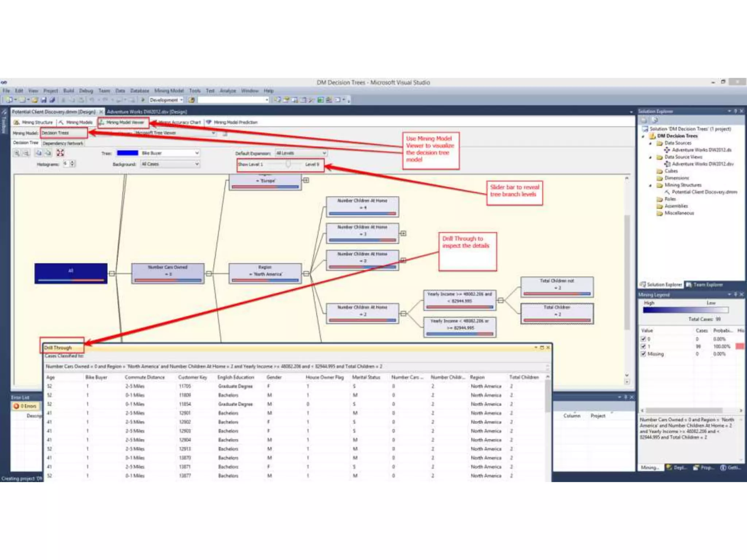Collapse the Mining Structures folder arrow
This screenshot has height=560, width=747.
point(650,185)
